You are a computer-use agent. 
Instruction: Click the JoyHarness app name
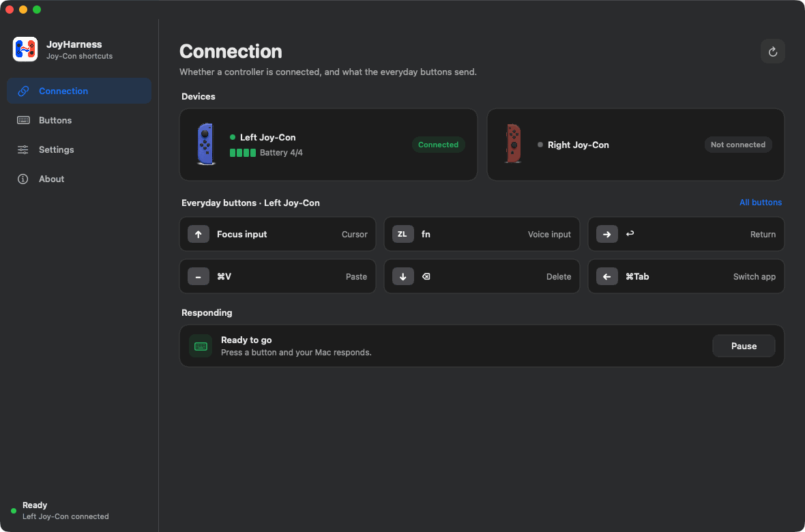point(74,44)
